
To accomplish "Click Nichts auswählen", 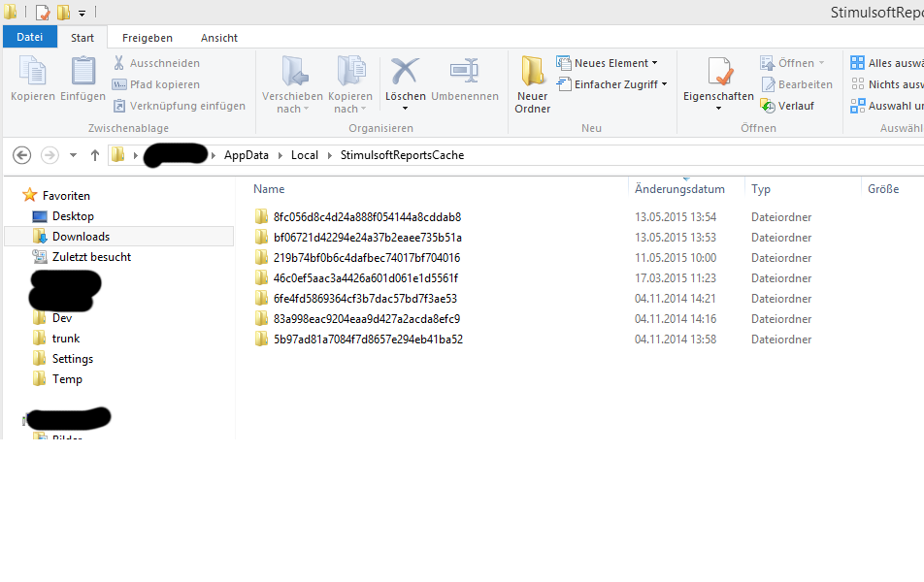I will click(887, 84).
